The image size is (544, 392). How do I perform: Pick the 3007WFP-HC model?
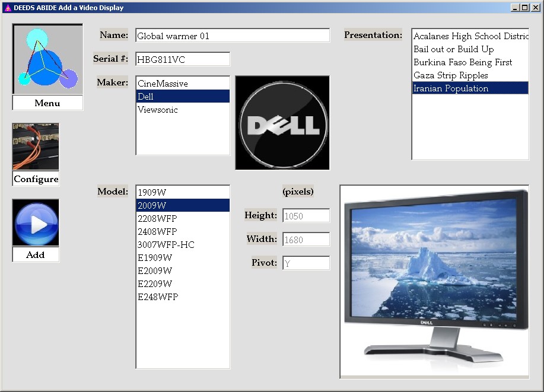pyautogui.click(x=166, y=245)
